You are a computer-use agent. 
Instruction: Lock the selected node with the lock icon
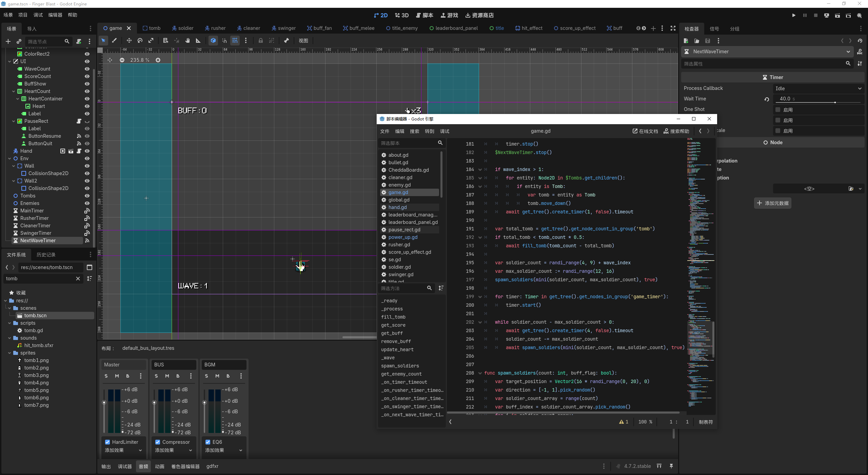pyautogui.click(x=260, y=41)
